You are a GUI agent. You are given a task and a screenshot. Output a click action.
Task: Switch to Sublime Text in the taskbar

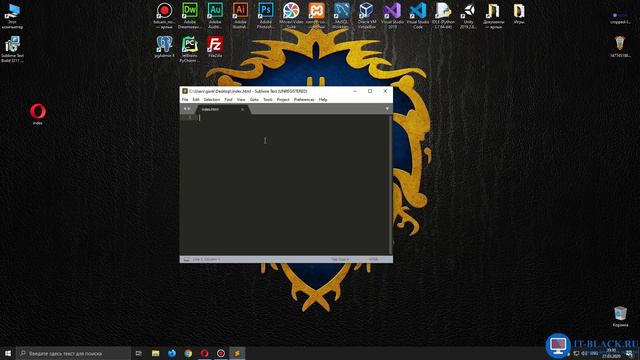[237, 353]
